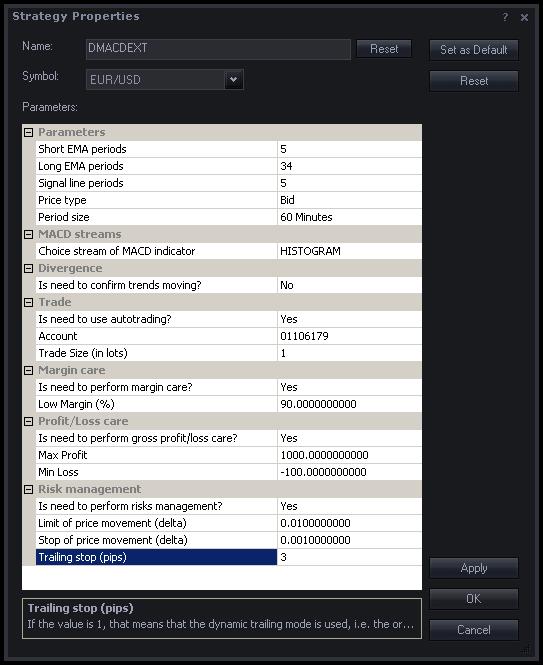Collapse the Profit/Loss care group

point(28,421)
